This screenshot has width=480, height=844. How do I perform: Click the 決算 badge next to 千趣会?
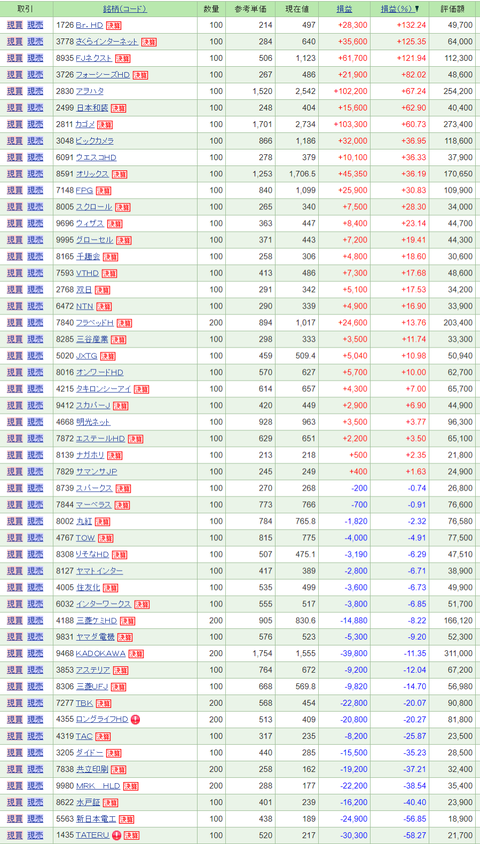pyautogui.click(x=110, y=257)
